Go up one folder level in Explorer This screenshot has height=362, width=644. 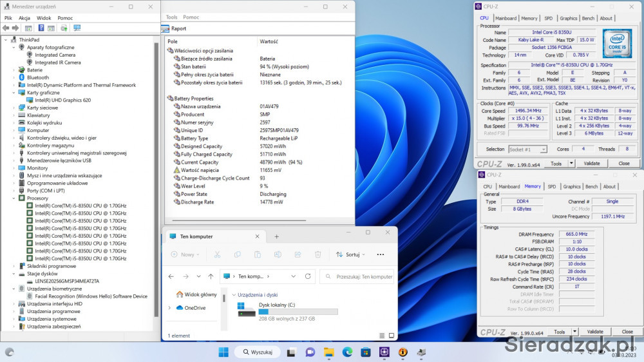pos(211,276)
